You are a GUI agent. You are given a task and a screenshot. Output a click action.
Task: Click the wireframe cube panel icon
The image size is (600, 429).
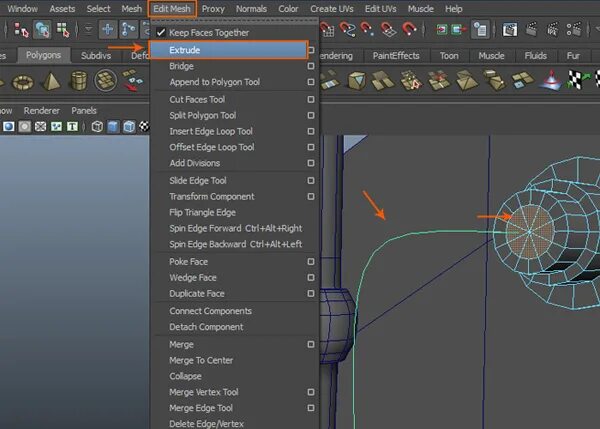point(97,127)
